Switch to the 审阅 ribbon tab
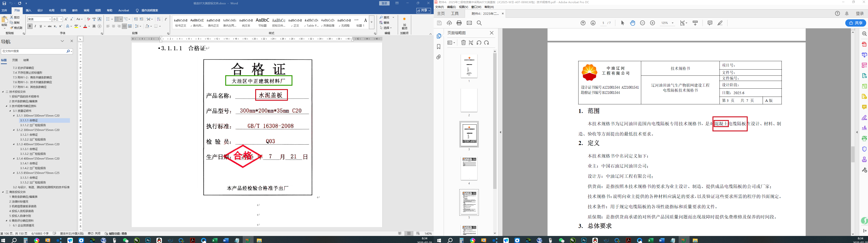The image size is (868, 243). [x=87, y=10]
